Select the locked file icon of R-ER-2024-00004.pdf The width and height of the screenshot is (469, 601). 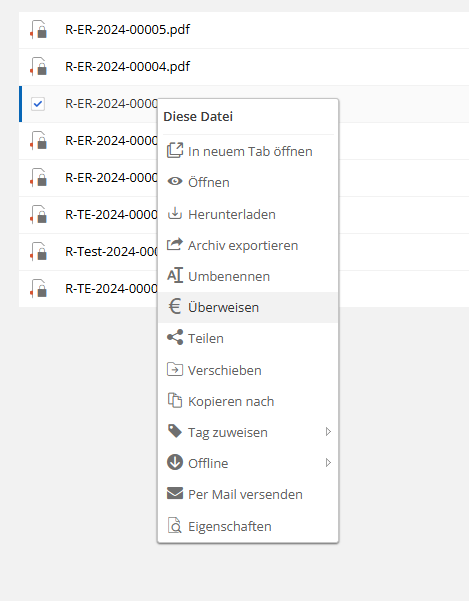point(39,67)
